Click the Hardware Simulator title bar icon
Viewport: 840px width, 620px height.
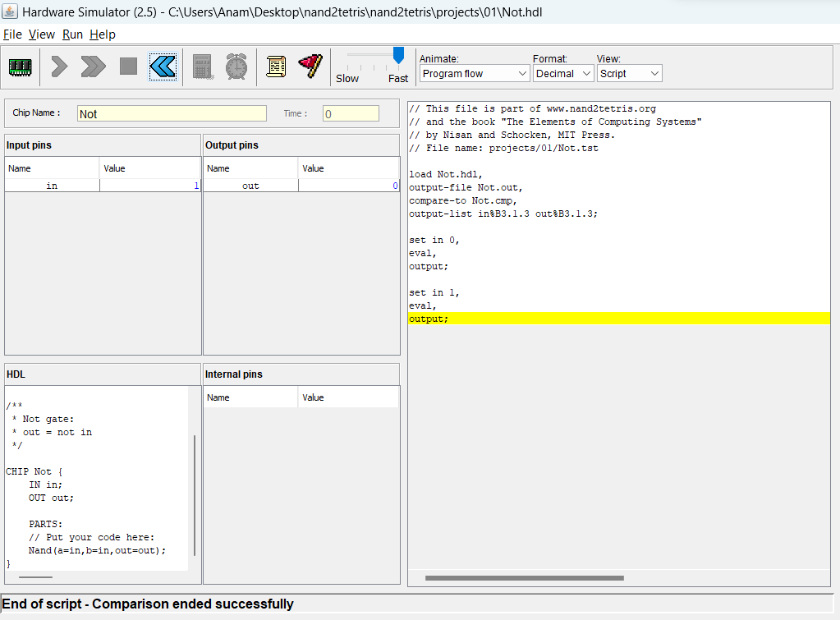point(11,11)
